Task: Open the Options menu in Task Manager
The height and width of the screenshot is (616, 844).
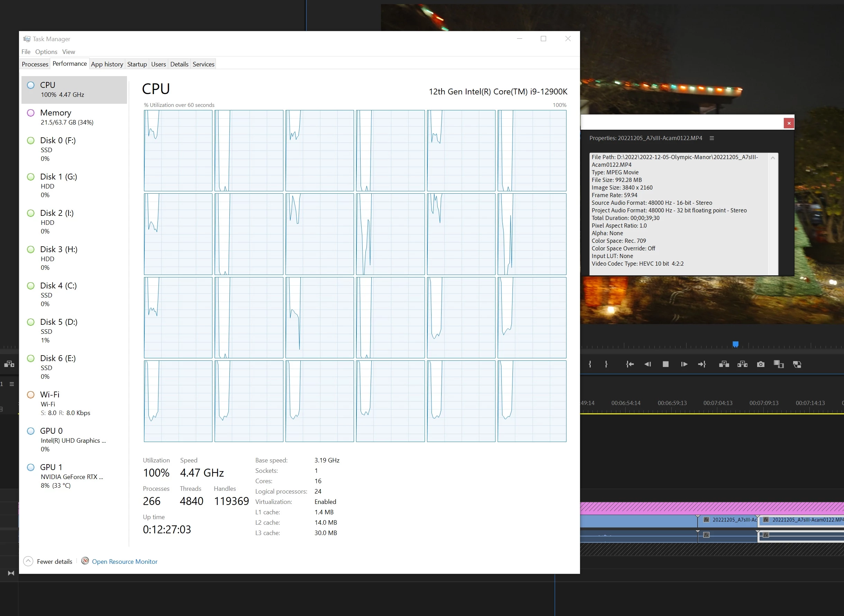Action: coord(46,52)
